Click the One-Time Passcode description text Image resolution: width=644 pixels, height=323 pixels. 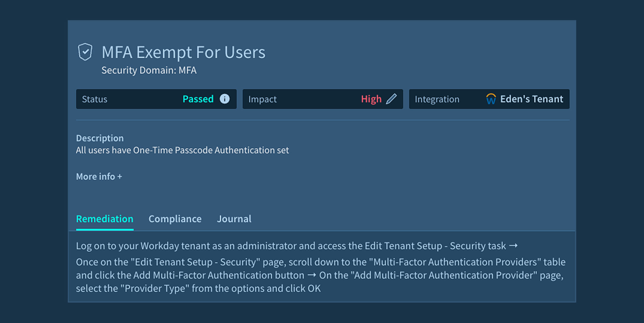(182, 150)
